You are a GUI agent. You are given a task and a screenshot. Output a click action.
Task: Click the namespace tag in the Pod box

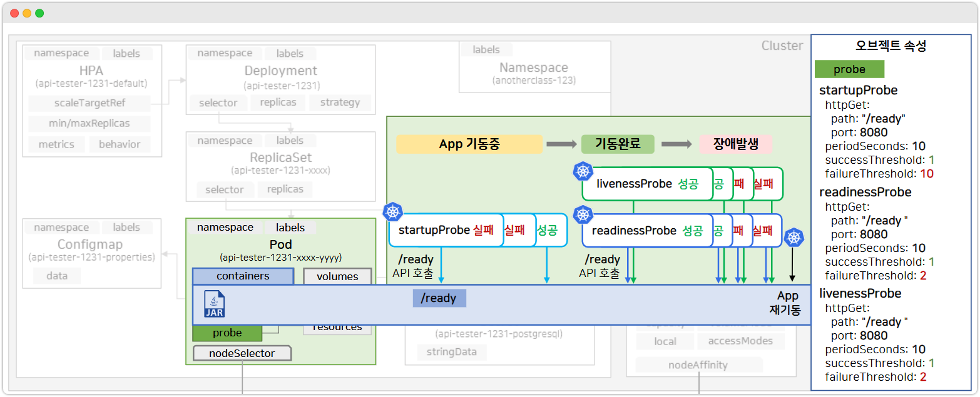(225, 228)
